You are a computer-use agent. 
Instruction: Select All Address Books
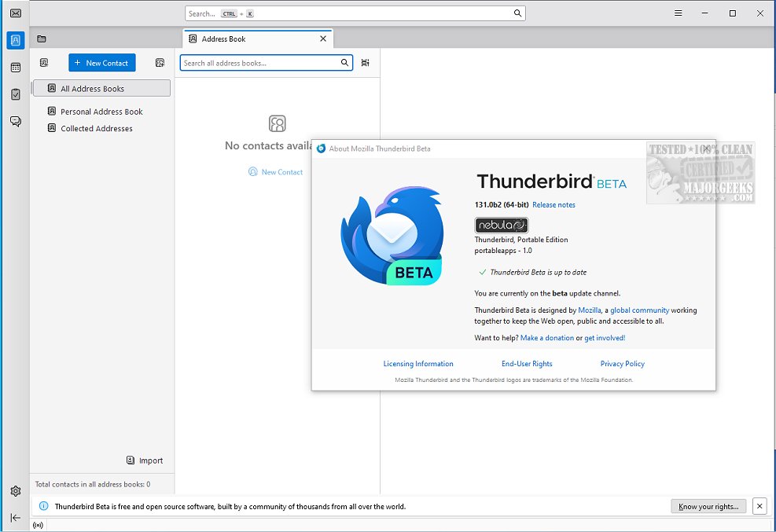click(101, 89)
